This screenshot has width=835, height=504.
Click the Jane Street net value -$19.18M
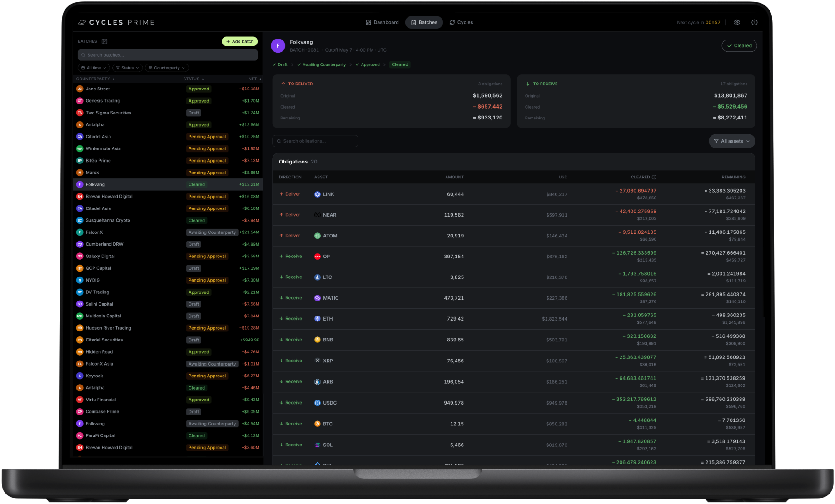tap(249, 89)
